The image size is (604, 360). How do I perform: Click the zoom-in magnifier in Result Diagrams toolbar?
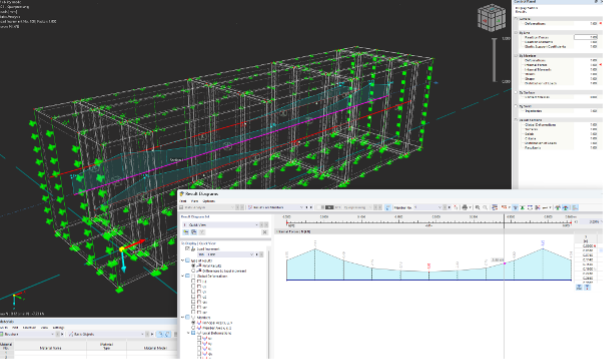[477, 208]
